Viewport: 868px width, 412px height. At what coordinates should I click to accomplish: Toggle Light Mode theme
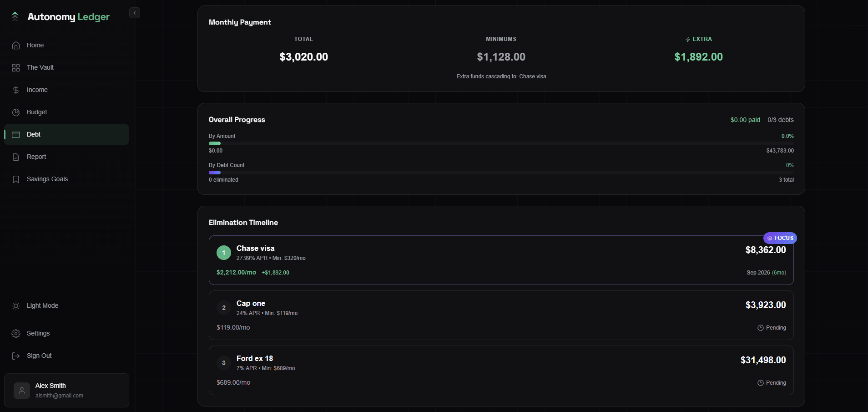[42, 306]
